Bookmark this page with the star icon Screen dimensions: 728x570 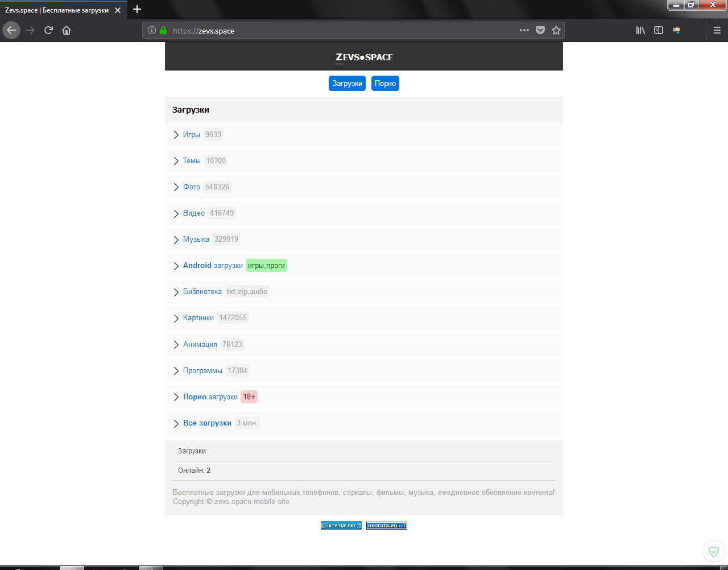tap(556, 30)
